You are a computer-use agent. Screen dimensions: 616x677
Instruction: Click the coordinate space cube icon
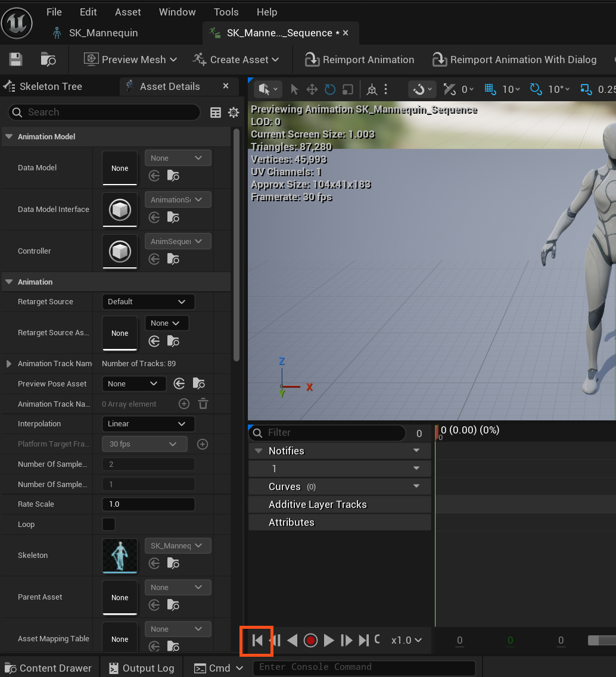pyautogui.click(x=372, y=89)
